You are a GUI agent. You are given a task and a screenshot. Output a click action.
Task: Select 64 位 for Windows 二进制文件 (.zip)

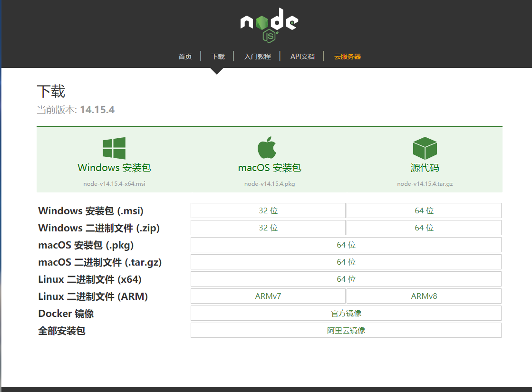tap(424, 228)
